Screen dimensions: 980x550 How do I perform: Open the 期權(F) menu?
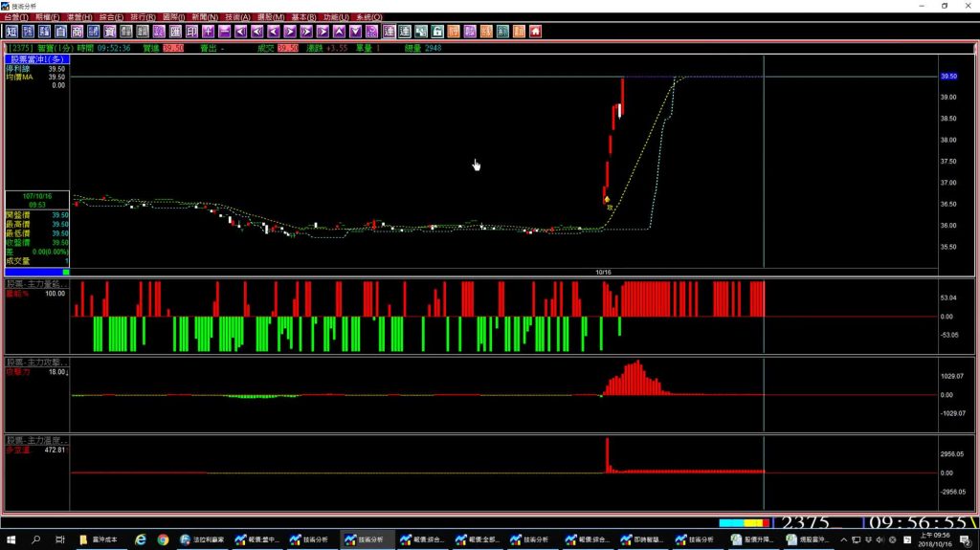pos(48,17)
